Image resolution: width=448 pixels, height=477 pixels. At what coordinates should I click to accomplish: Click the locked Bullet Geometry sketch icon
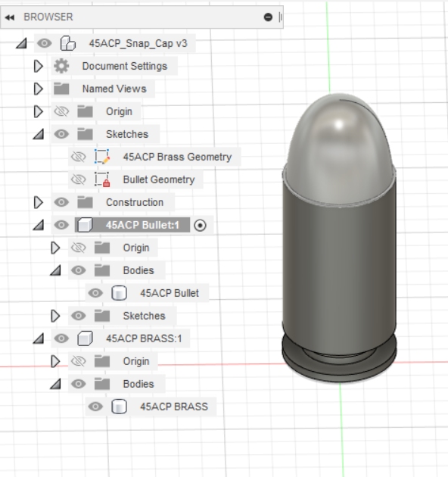tap(102, 179)
